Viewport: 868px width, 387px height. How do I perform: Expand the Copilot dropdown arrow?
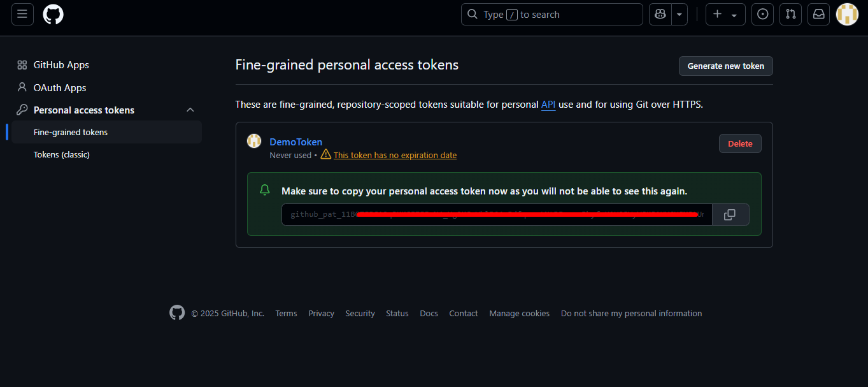[679, 14]
